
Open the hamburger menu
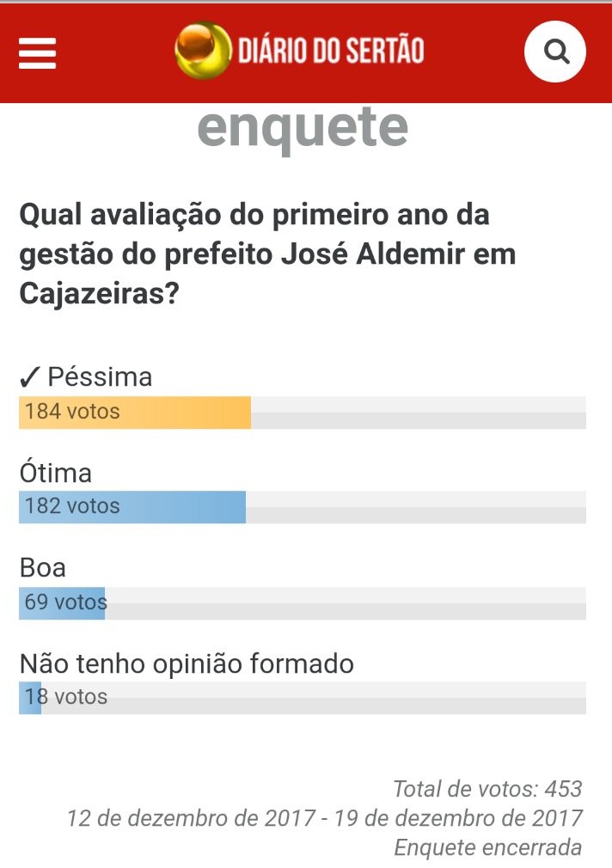pos(37,53)
